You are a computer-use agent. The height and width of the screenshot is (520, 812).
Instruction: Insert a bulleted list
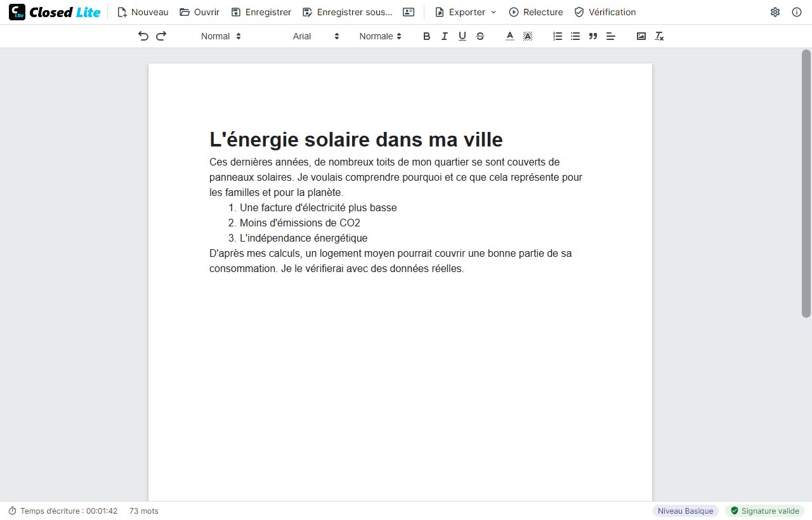[x=575, y=36]
